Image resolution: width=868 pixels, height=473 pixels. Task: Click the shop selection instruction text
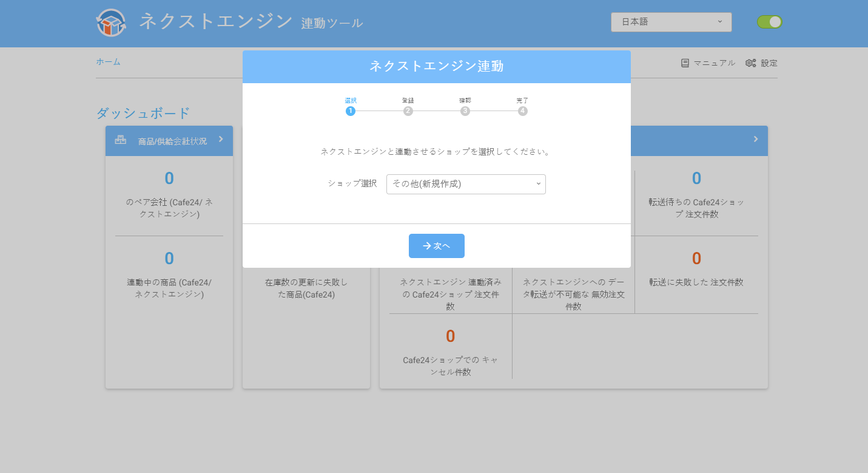pos(437,151)
